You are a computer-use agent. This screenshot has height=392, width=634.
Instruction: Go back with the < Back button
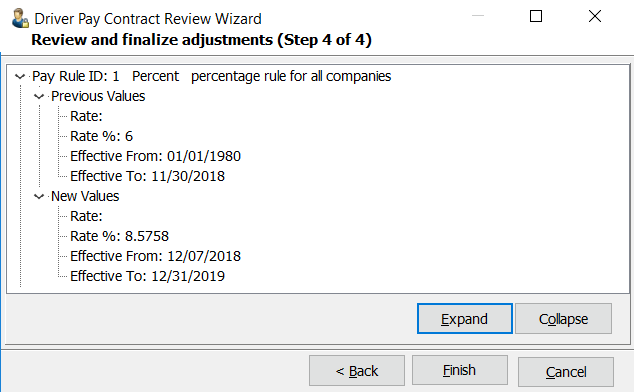click(x=357, y=371)
